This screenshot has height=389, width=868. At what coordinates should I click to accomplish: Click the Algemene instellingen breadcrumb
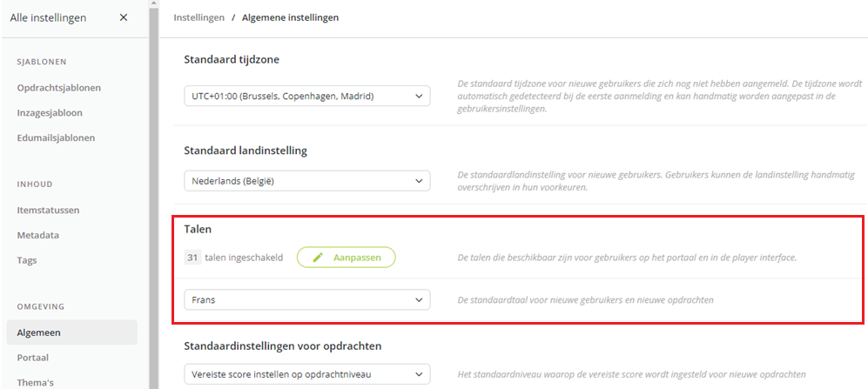coord(291,17)
